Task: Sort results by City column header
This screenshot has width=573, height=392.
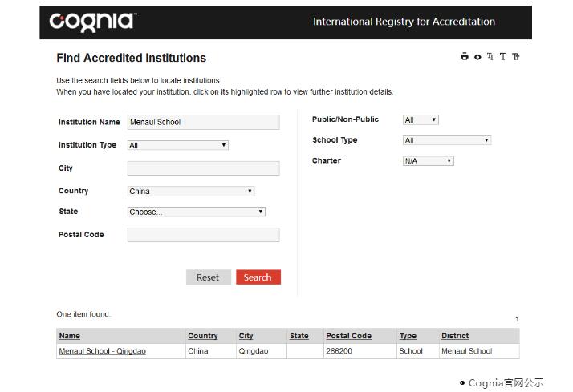Action: [246, 336]
